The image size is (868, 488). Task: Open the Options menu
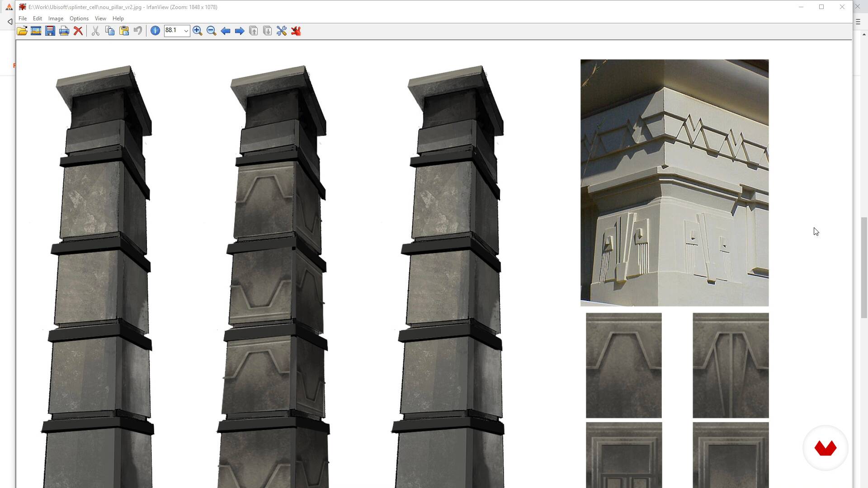click(x=79, y=19)
